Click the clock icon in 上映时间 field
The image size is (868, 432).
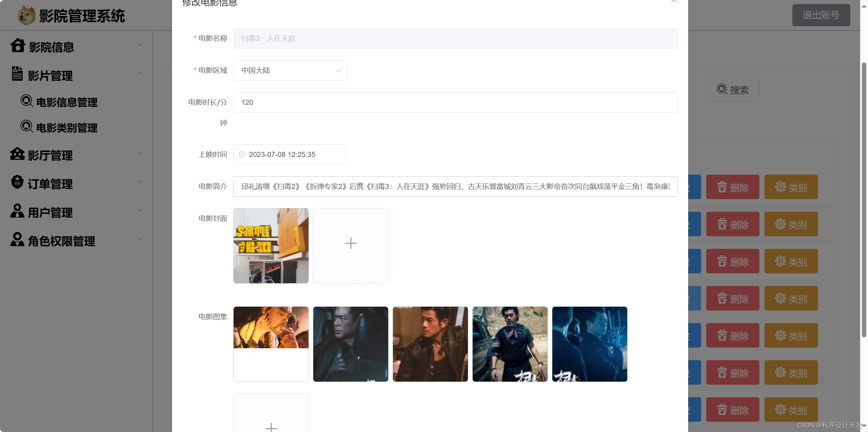pyautogui.click(x=242, y=155)
